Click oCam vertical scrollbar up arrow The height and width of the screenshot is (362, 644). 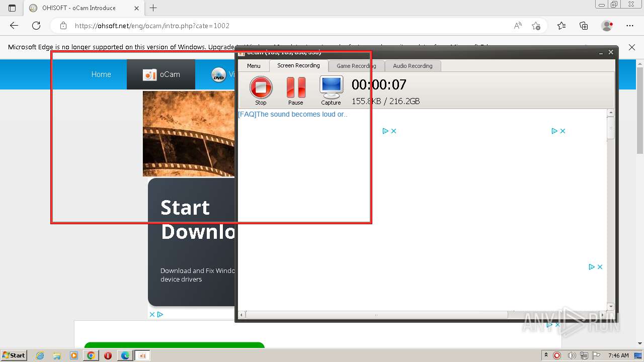(x=611, y=113)
